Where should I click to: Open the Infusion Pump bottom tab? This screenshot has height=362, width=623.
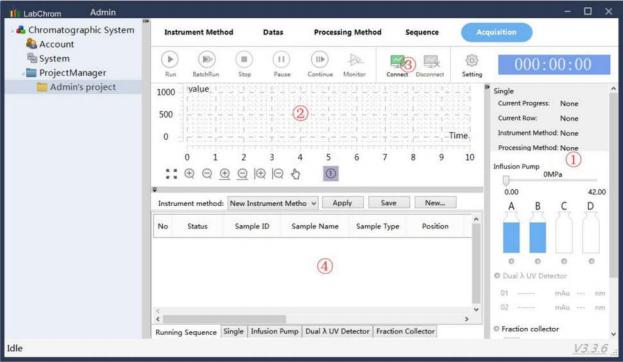tap(274, 331)
